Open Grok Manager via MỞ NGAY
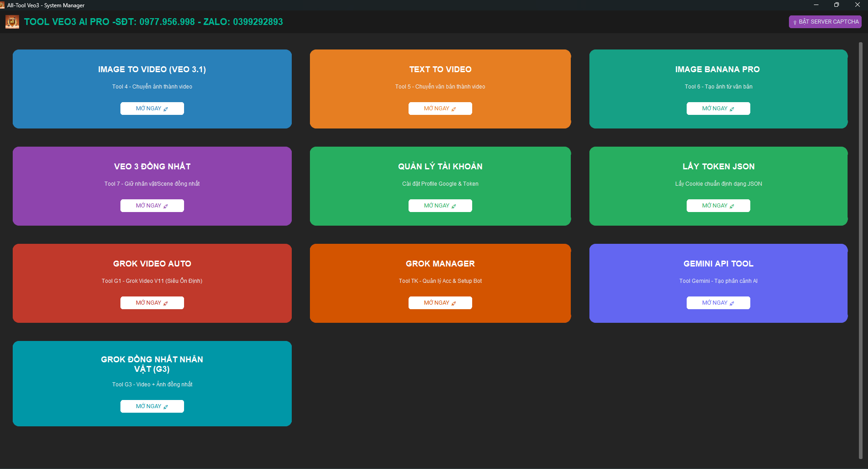The height and width of the screenshot is (469, 868). click(x=440, y=303)
